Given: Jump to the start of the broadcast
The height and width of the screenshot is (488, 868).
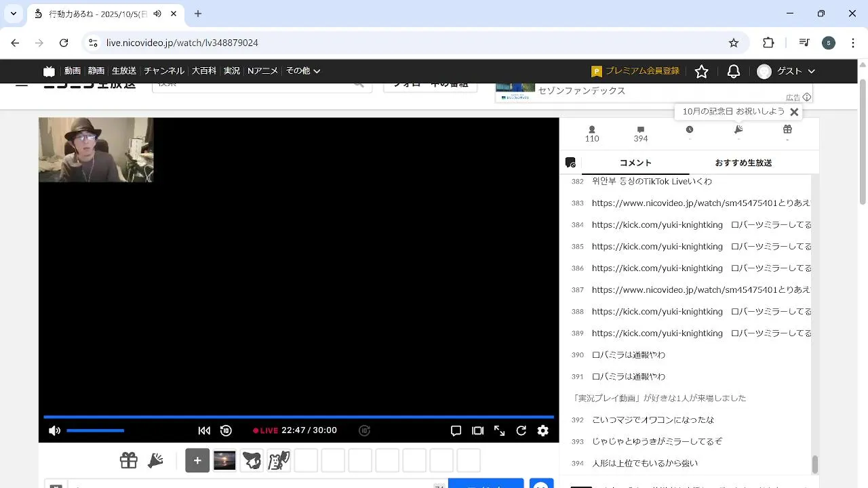Looking at the screenshot, I should (204, 430).
